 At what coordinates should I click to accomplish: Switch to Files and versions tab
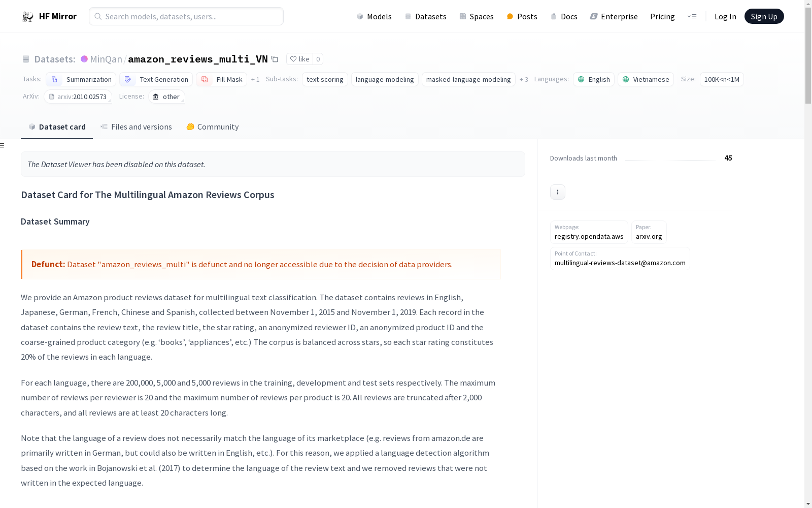point(136,127)
